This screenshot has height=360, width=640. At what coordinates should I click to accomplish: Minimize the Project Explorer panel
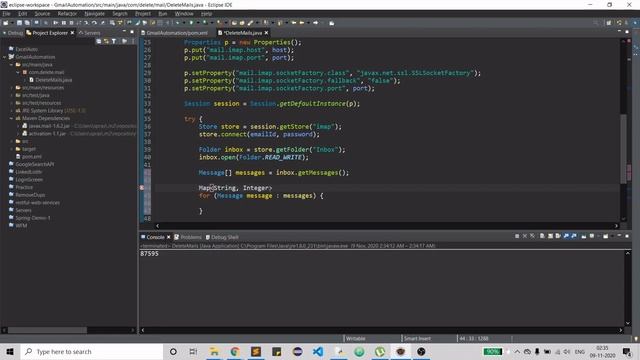[124, 31]
